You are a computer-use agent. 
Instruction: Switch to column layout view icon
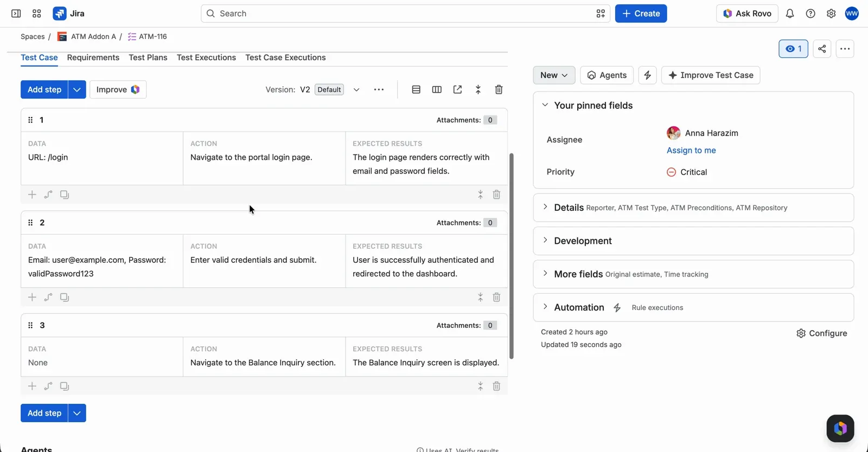(437, 89)
